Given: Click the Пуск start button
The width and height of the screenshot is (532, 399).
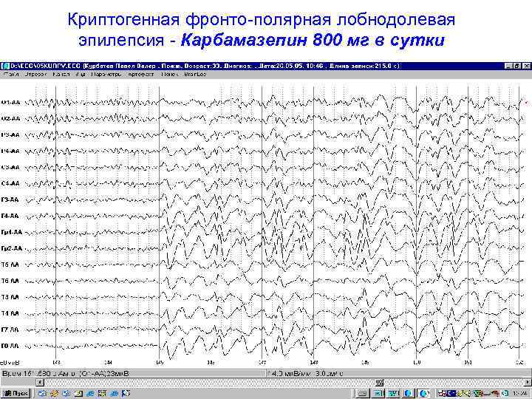Looking at the screenshot, I should (16, 393).
